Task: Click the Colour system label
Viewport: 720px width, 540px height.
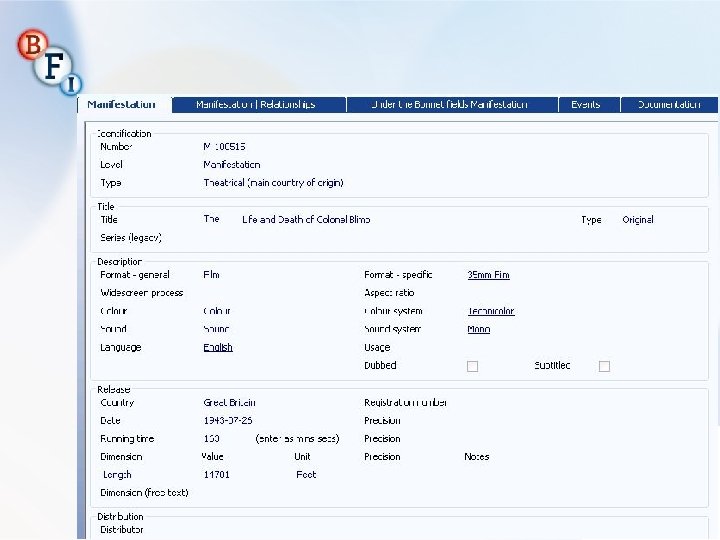Action: point(393,311)
